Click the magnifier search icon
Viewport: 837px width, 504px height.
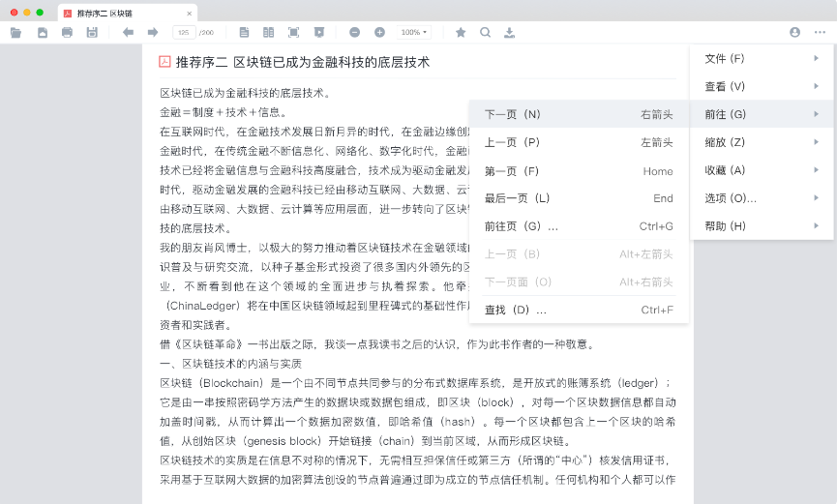[x=485, y=33]
